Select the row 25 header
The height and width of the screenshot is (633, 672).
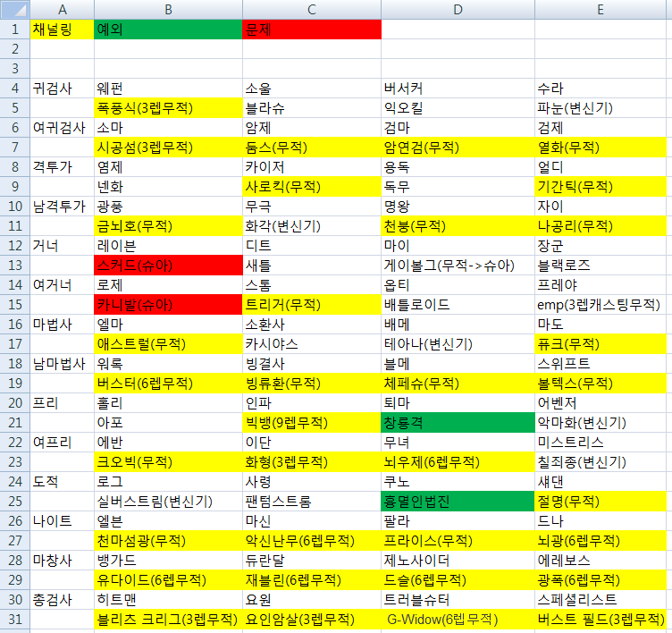14,501
